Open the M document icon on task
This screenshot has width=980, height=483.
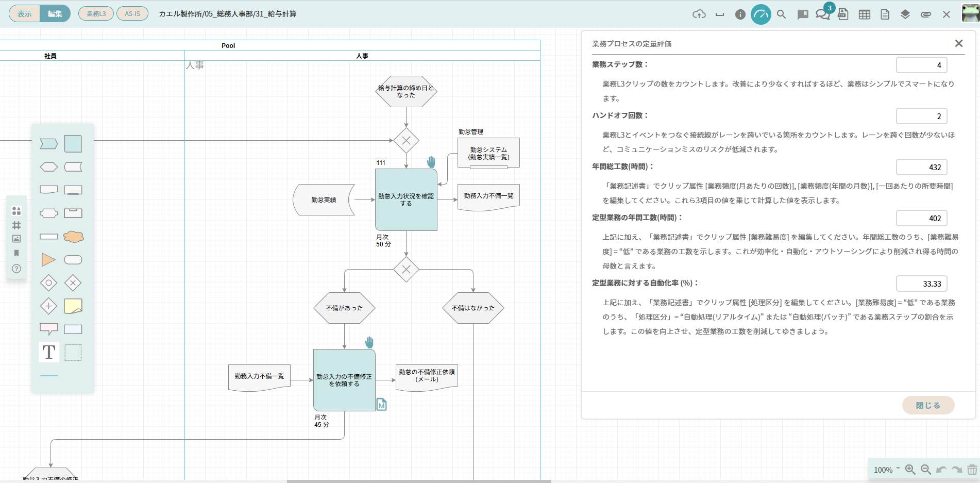tap(381, 405)
